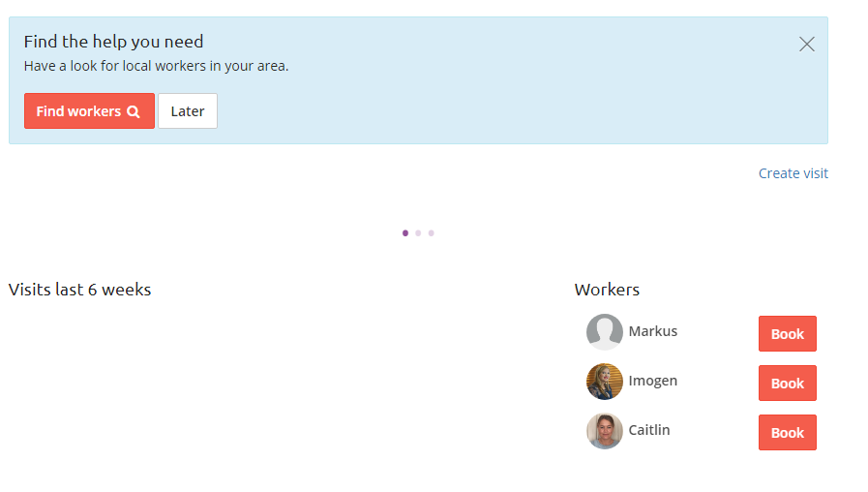Click the Find workers button
This screenshot has width=868, height=492.
click(x=89, y=110)
